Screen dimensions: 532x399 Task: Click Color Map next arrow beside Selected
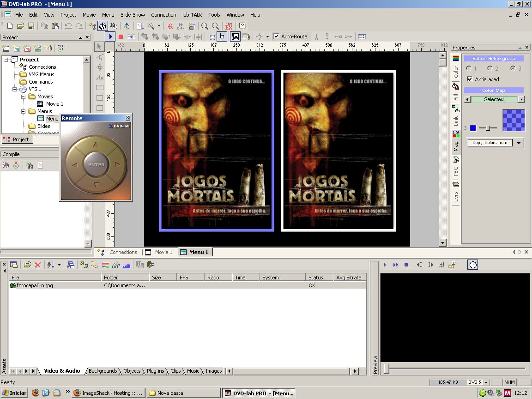click(521, 99)
